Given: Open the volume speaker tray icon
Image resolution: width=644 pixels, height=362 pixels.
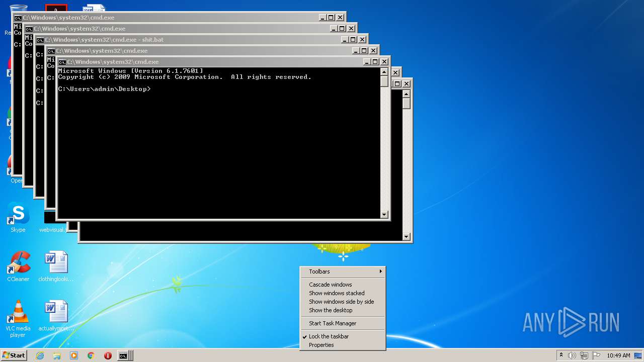Looking at the screenshot, I should pos(572,355).
